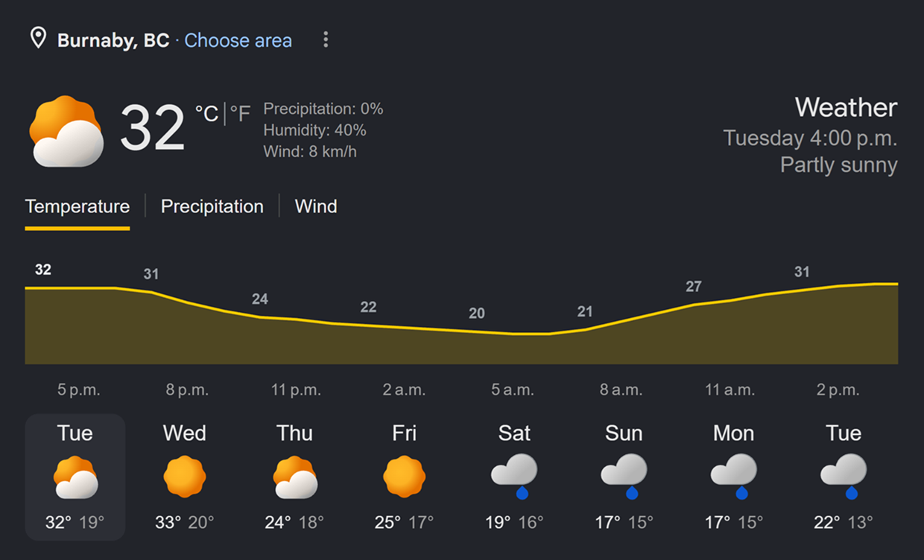Switch units to °C
The height and width of the screenshot is (560, 924).
[x=206, y=113]
